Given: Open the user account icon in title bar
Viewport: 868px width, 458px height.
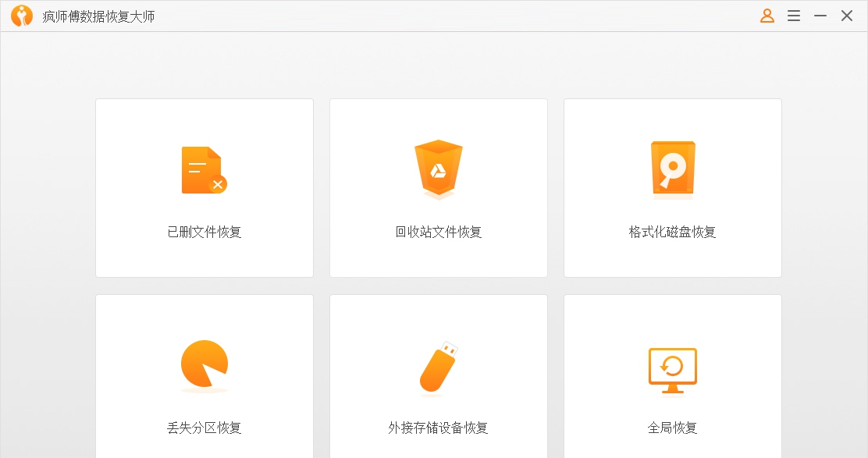Looking at the screenshot, I should (767, 15).
